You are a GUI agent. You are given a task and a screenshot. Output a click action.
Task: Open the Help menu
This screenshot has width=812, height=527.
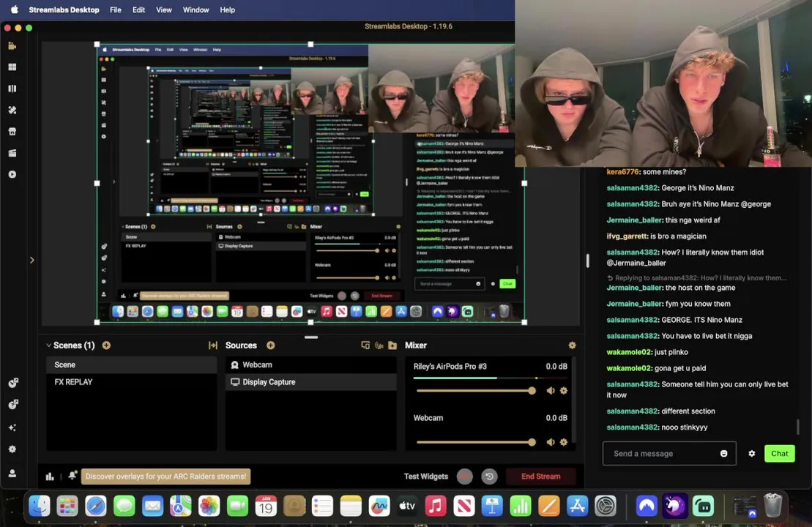click(x=227, y=10)
